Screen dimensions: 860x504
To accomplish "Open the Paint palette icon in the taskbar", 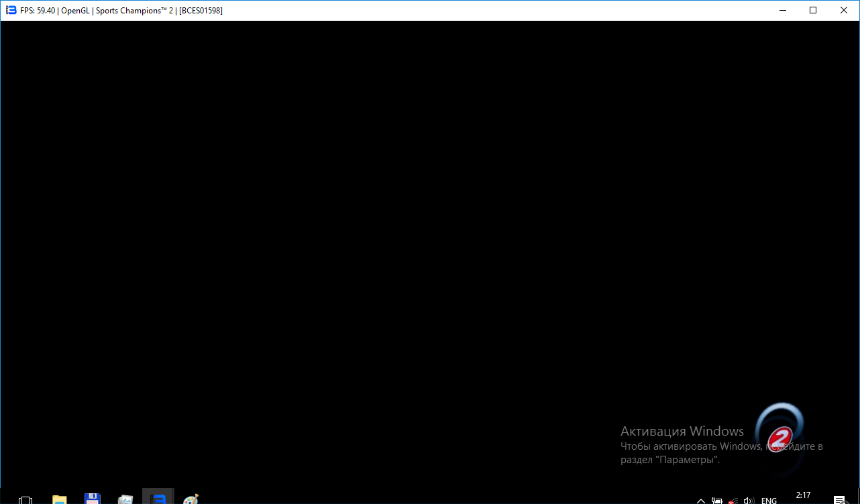I will click(x=191, y=499).
